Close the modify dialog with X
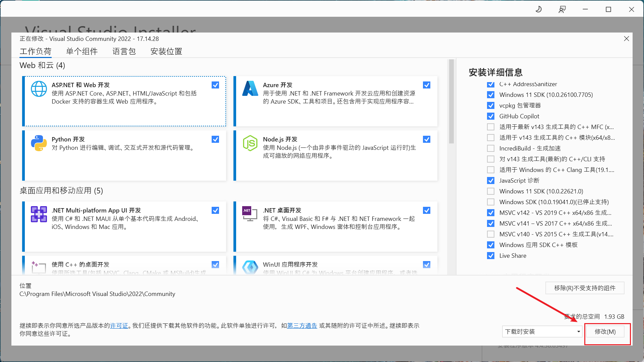Viewport: 644px width, 362px height. click(x=626, y=39)
